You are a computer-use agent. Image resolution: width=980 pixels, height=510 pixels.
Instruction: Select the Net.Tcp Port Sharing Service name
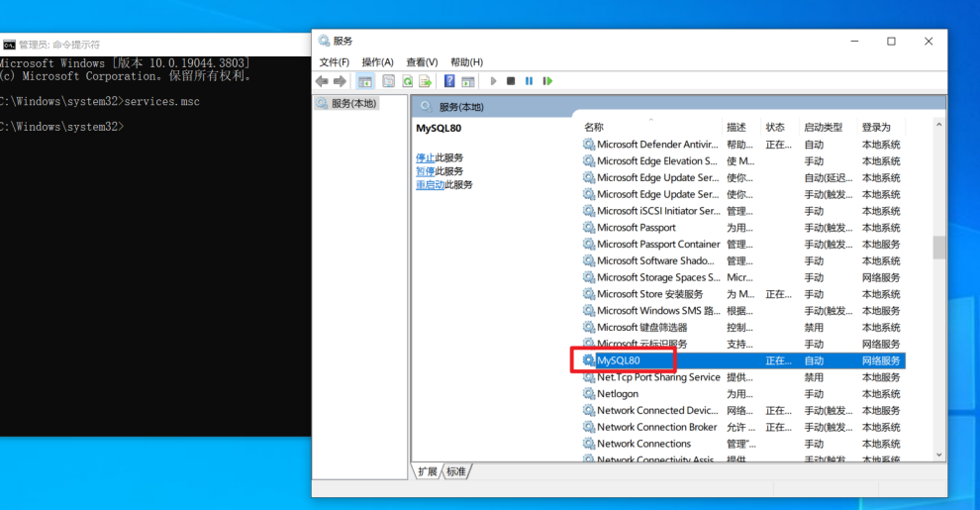pos(658,377)
